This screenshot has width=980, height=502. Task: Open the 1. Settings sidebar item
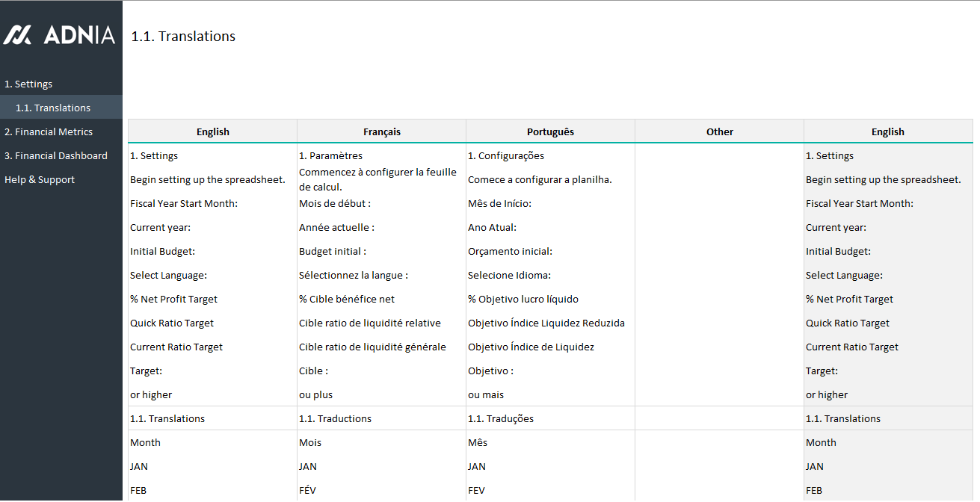coord(28,84)
